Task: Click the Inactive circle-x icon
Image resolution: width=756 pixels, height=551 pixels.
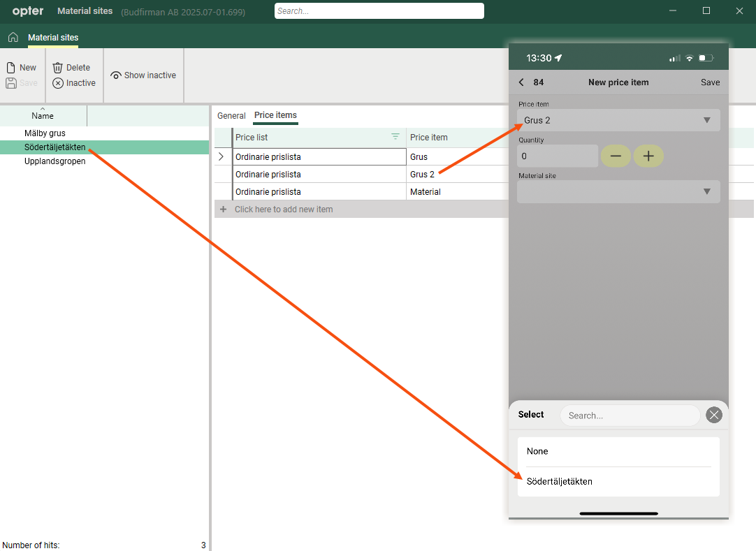Action: click(x=58, y=83)
